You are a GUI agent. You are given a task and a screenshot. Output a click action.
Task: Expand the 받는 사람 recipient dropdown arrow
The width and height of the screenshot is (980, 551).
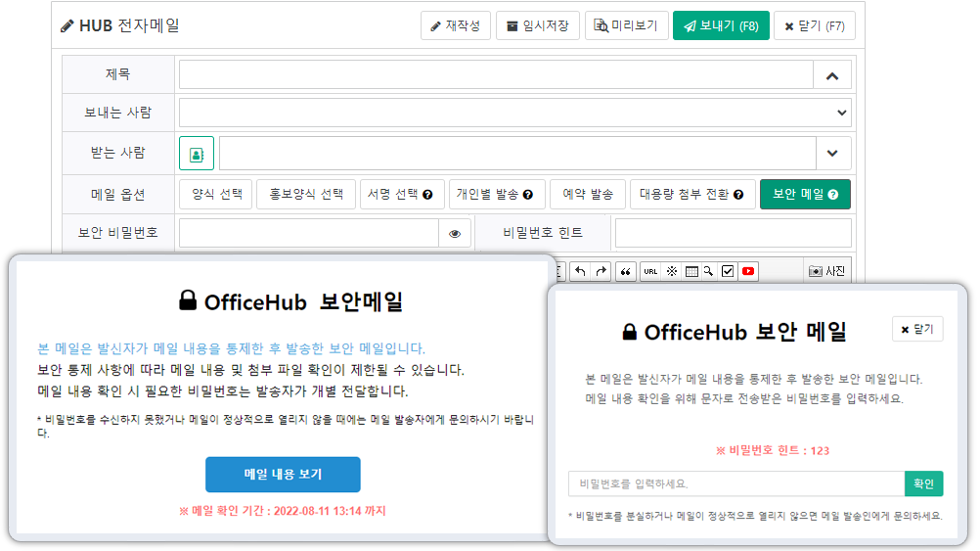[x=832, y=154]
